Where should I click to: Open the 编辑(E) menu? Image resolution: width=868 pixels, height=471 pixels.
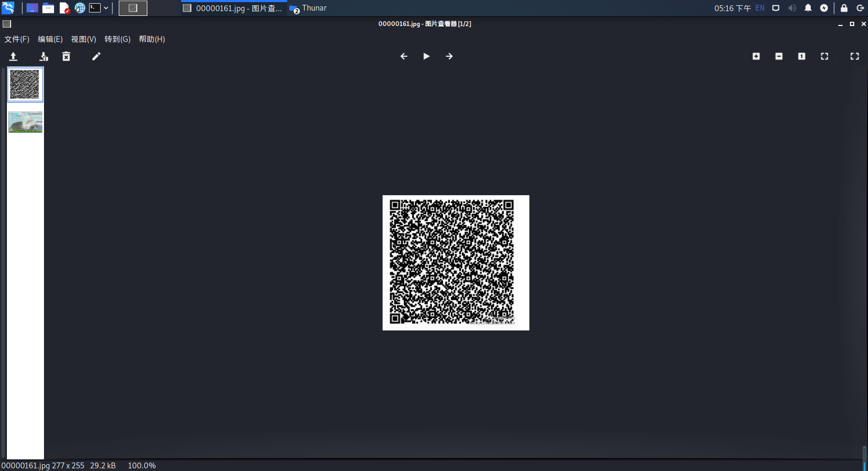[x=50, y=39]
